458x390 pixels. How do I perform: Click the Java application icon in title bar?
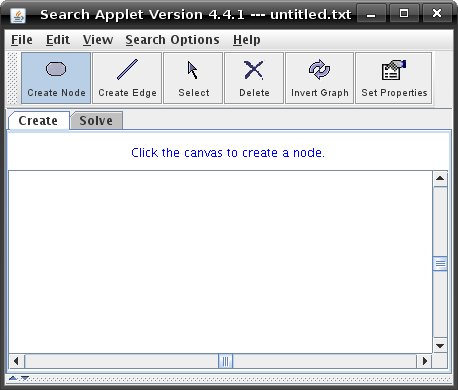click(x=18, y=15)
